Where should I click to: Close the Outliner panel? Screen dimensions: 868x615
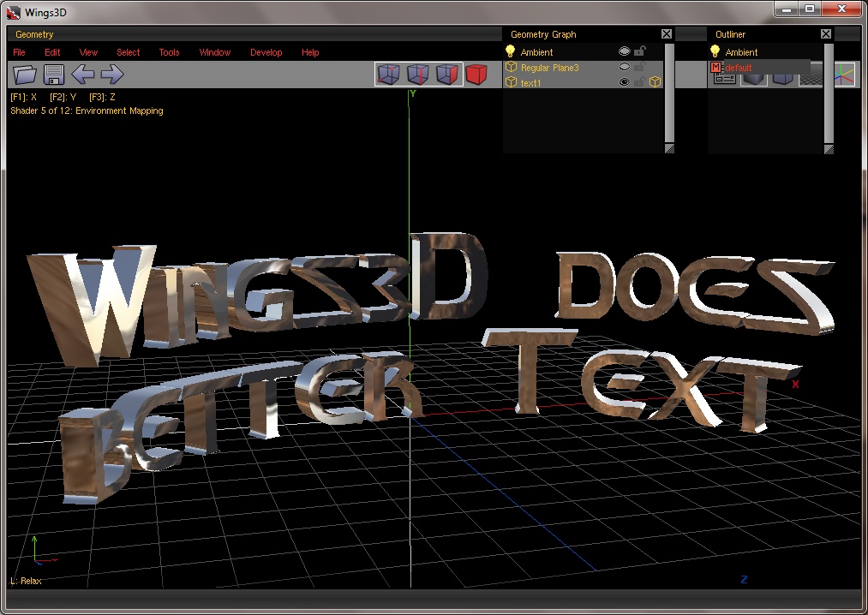(x=826, y=33)
